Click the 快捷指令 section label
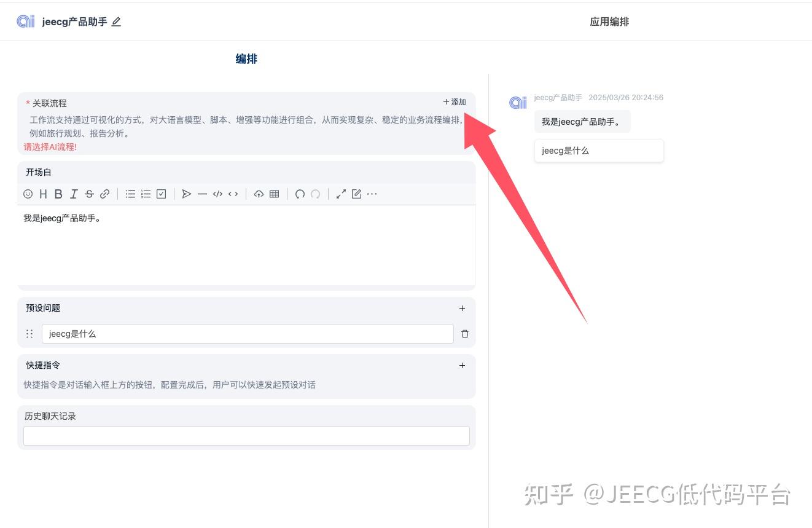This screenshot has width=812, height=528. (x=43, y=365)
